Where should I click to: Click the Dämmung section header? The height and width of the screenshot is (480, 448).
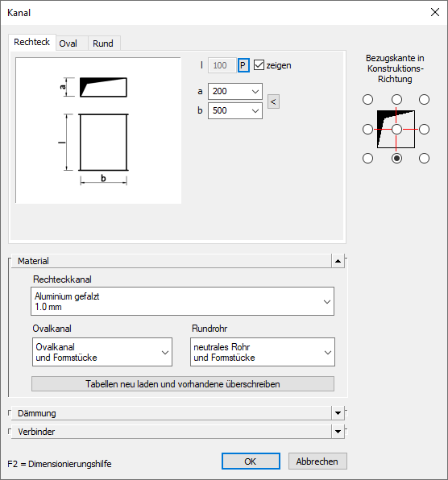point(171,413)
